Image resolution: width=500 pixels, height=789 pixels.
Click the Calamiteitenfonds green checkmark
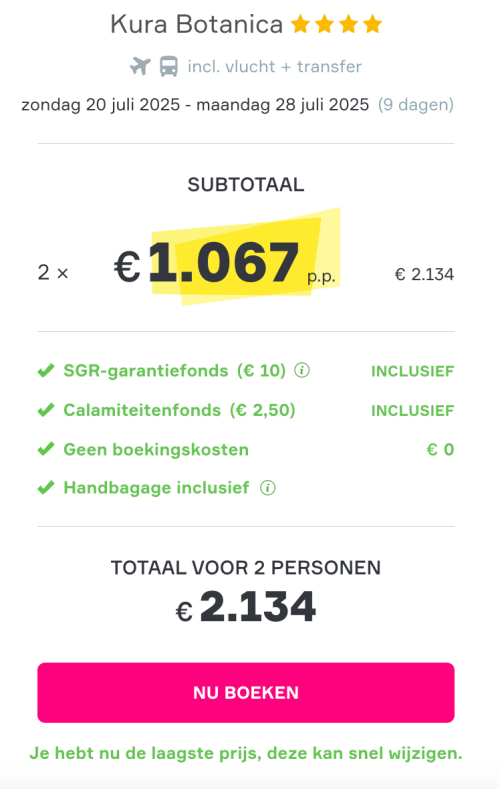pos(46,410)
